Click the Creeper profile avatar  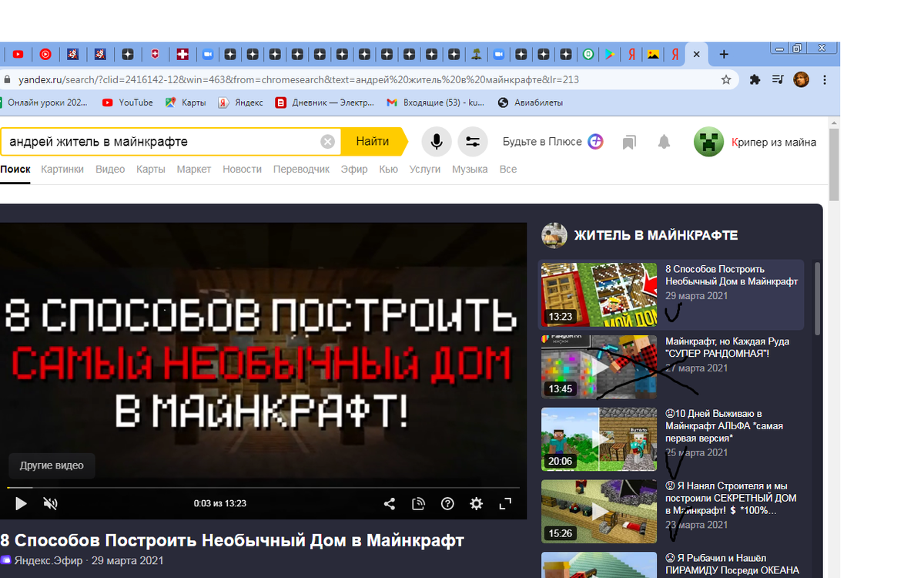[x=708, y=142]
